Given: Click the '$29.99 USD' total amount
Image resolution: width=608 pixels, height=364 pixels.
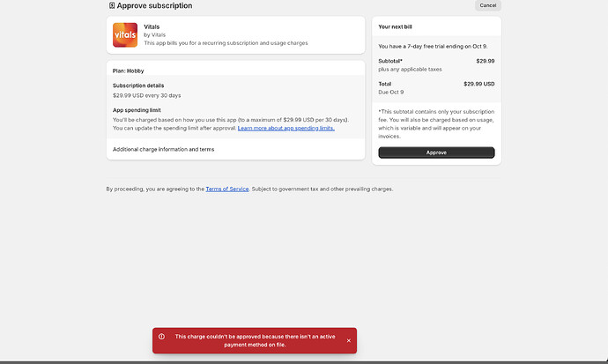Looking at the screenshot, I should pos(478,84).
